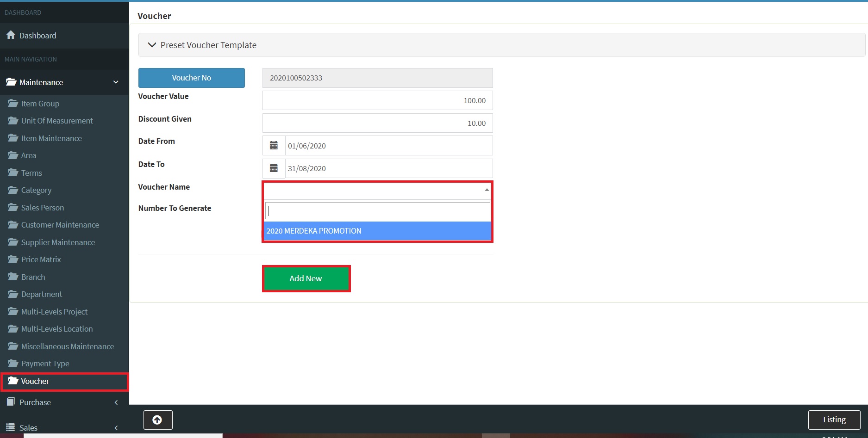The height and width of the screenshot is (438, 868).
Task: Expand the Purchase submenu arrow
Action: click(x=116, y=402)
